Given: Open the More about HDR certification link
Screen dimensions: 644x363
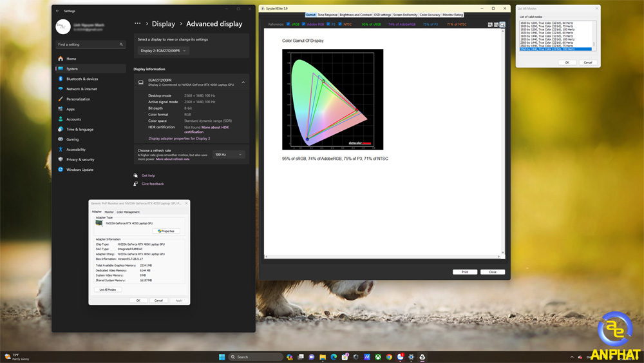Looking at the screenshot, I should tap(206, 130).
